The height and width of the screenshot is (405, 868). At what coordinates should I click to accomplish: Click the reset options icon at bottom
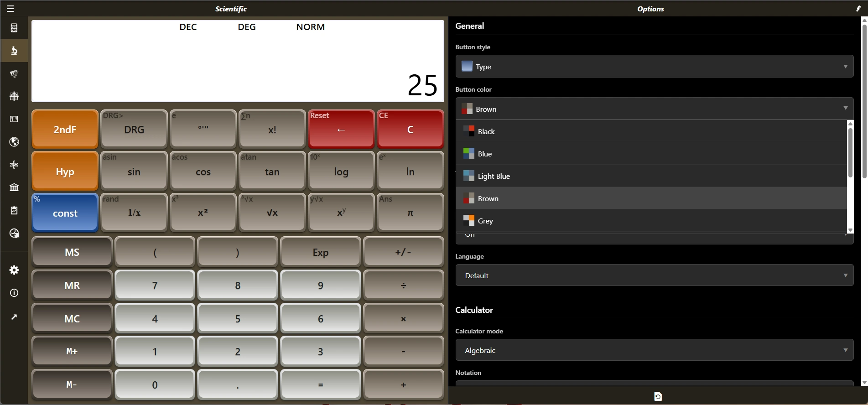click(658, 396)
